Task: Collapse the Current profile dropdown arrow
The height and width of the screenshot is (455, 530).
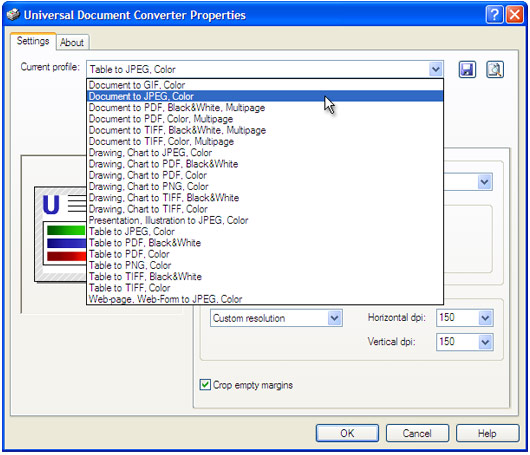Action: click(x=436, y=69)
